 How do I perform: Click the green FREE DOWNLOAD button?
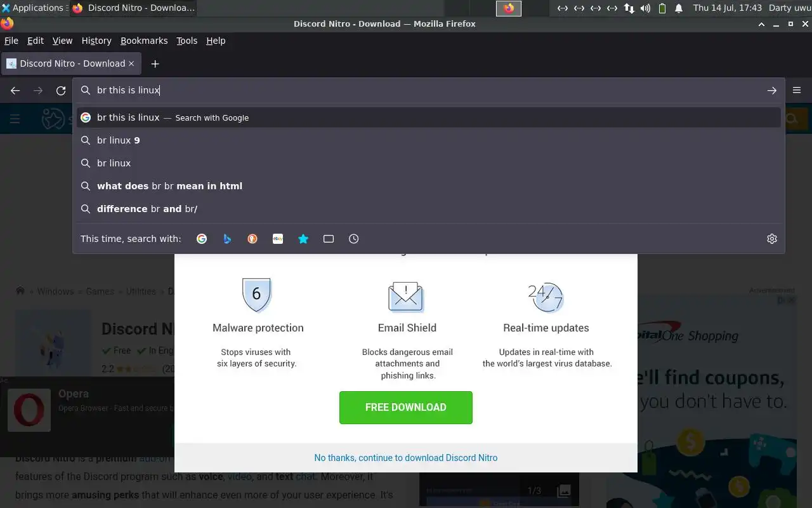click(406, 408)
